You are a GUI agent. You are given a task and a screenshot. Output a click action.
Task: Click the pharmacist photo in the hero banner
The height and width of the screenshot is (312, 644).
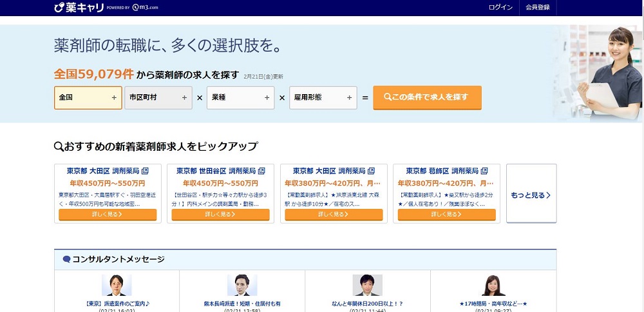coord(609,74)
